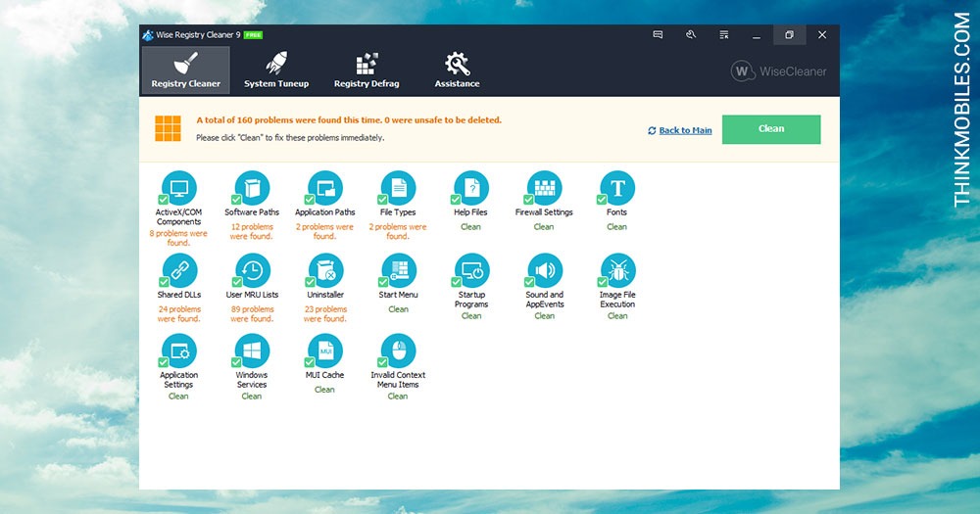The width and height of the screenshot is (980, 514).
Task: Click '89 problems were found' under User MRU Lists
Action: click(253, 314)
